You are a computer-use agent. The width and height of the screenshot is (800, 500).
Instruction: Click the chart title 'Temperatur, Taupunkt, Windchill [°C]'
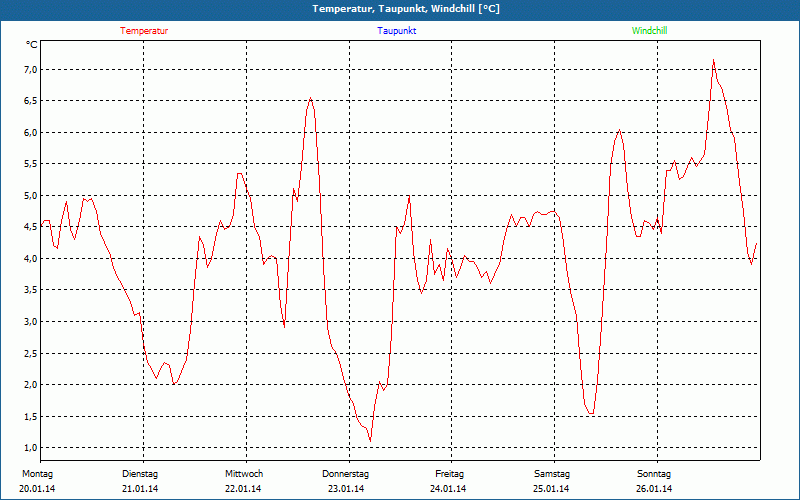tap(406, 9)
